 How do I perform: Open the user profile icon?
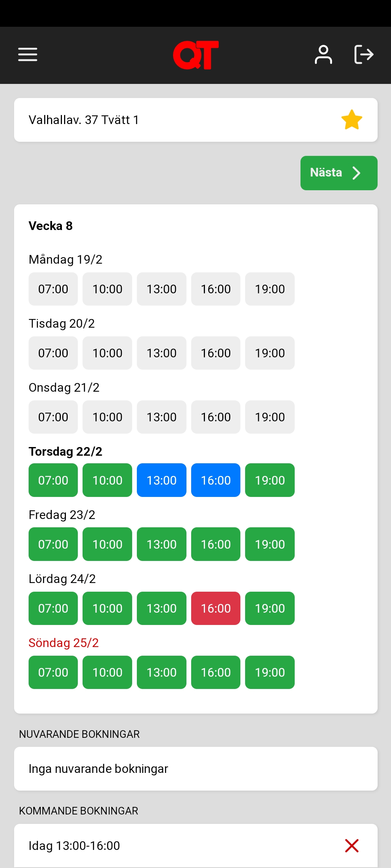[x=323, y=55]
